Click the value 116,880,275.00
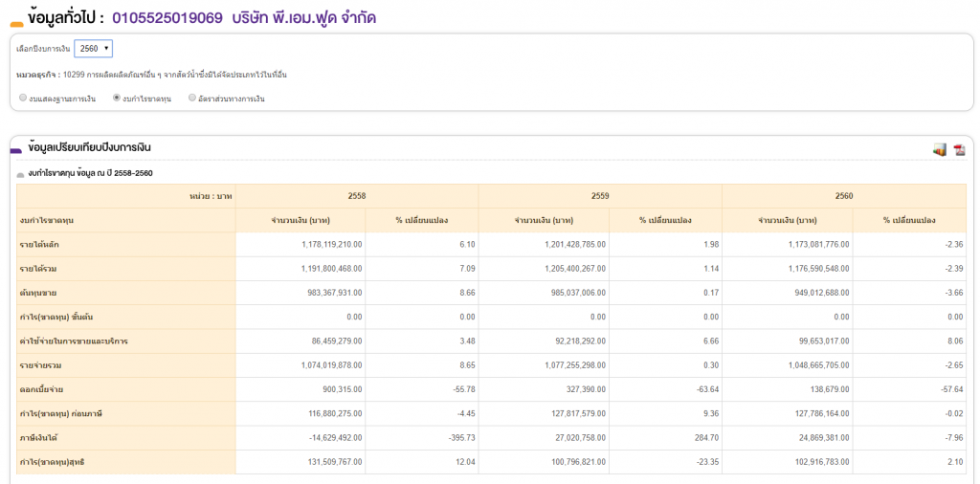980x484 pixels. [x=336, y=414]
